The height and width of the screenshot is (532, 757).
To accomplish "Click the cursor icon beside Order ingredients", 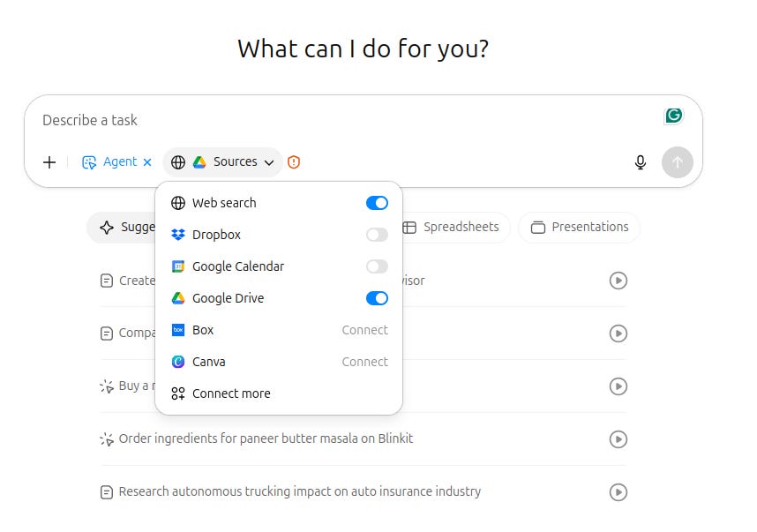I will (x=106, y=439).
